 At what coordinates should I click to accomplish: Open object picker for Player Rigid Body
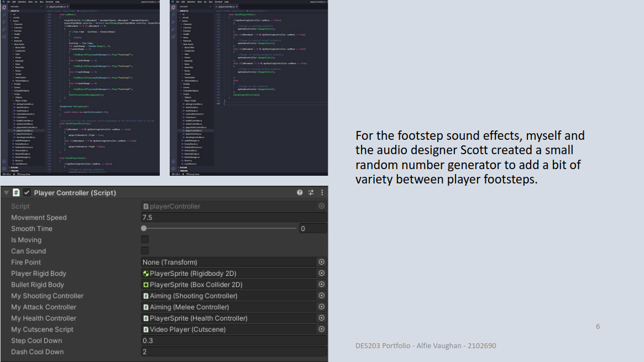[x=322, y=273]
